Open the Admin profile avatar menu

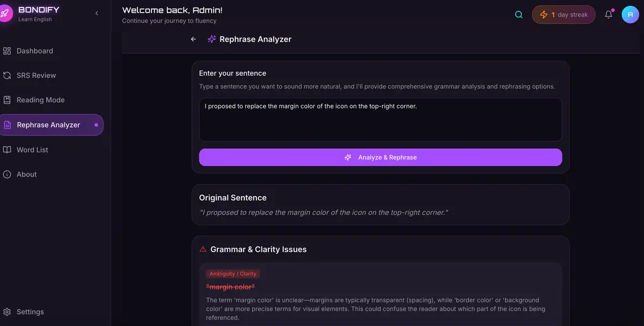coord(630,15)
